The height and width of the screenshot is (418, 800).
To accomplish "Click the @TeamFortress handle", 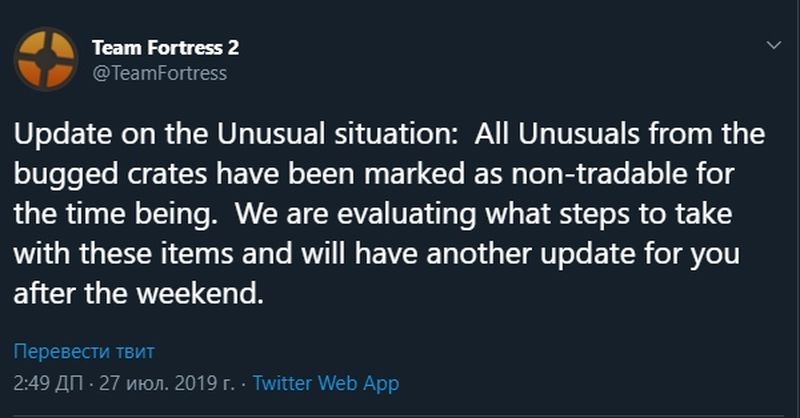I will click(159, 73).
